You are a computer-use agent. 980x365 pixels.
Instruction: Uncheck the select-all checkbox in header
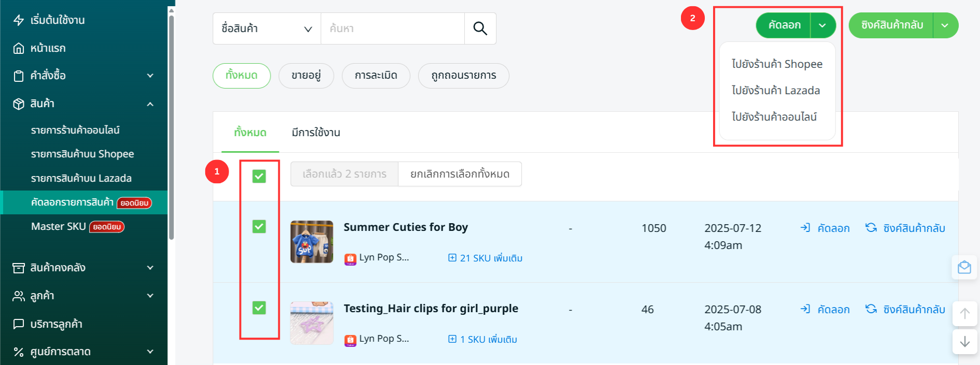point(259,177)
